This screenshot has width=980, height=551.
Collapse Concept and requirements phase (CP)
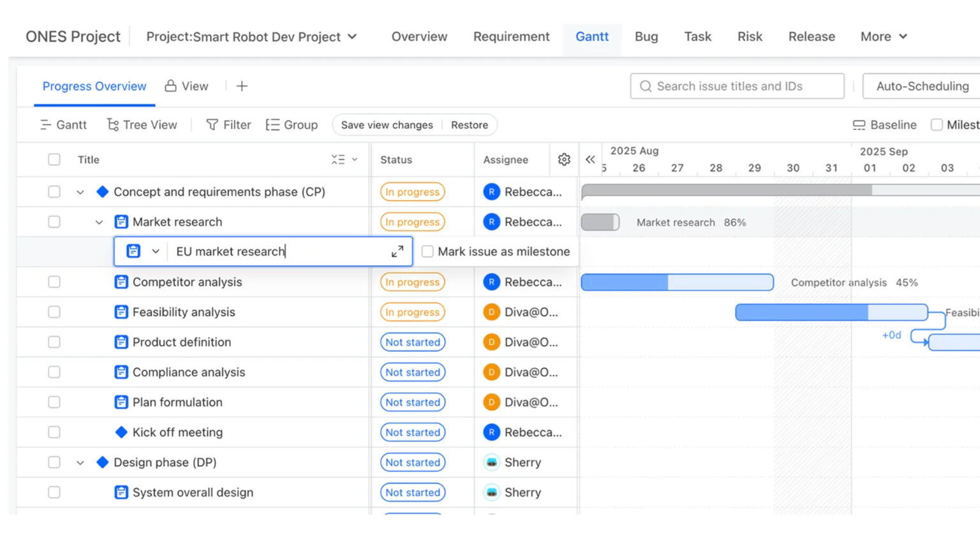click(x=80, y=192)
